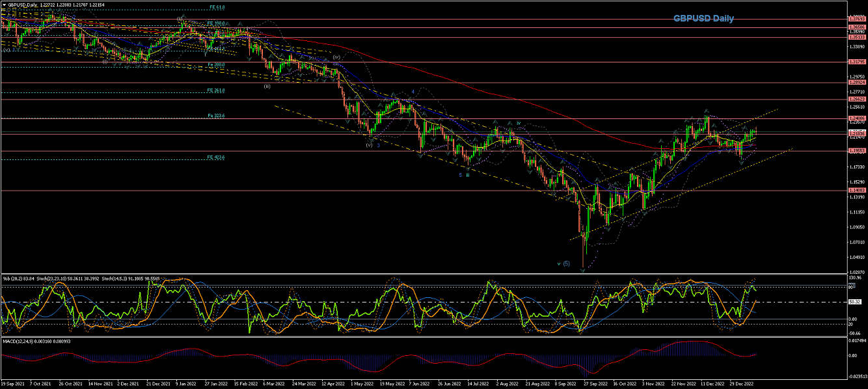Select the 50.32 level on stochastic scale
Image resolution: width=868 pixels, height=389 pixels.
tap(854, 302)
